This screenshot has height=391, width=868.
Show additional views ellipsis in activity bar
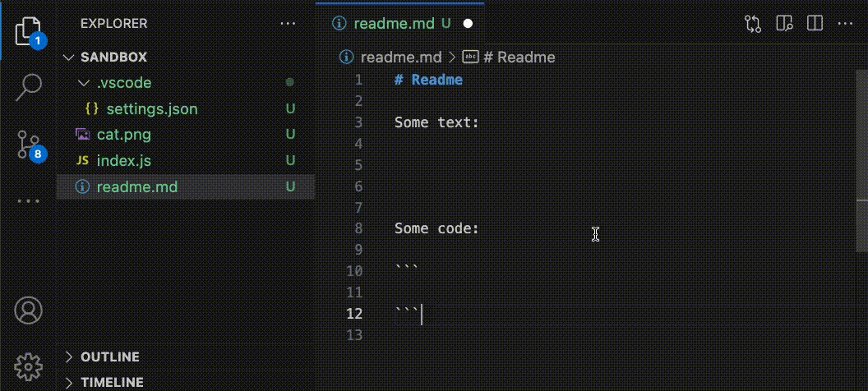click(28, 201)
